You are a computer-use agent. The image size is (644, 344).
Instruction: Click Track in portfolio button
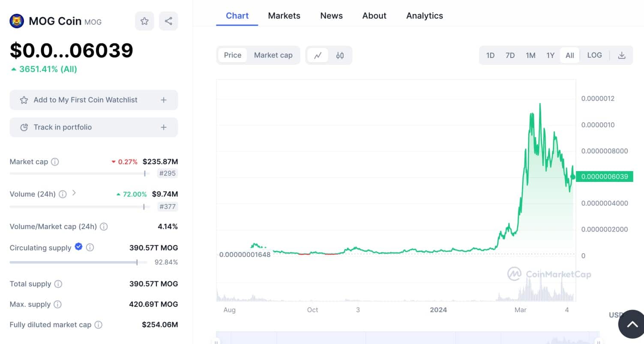tap(94, 127)
